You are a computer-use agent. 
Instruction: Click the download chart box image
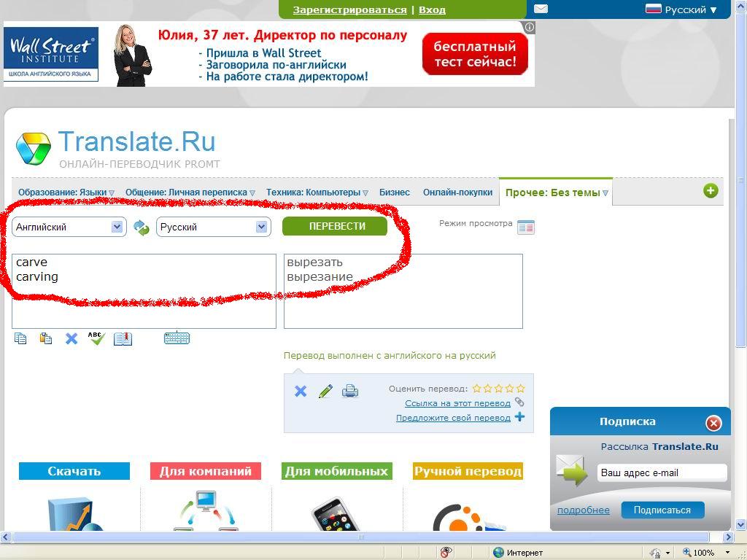(x=75, y=514)
